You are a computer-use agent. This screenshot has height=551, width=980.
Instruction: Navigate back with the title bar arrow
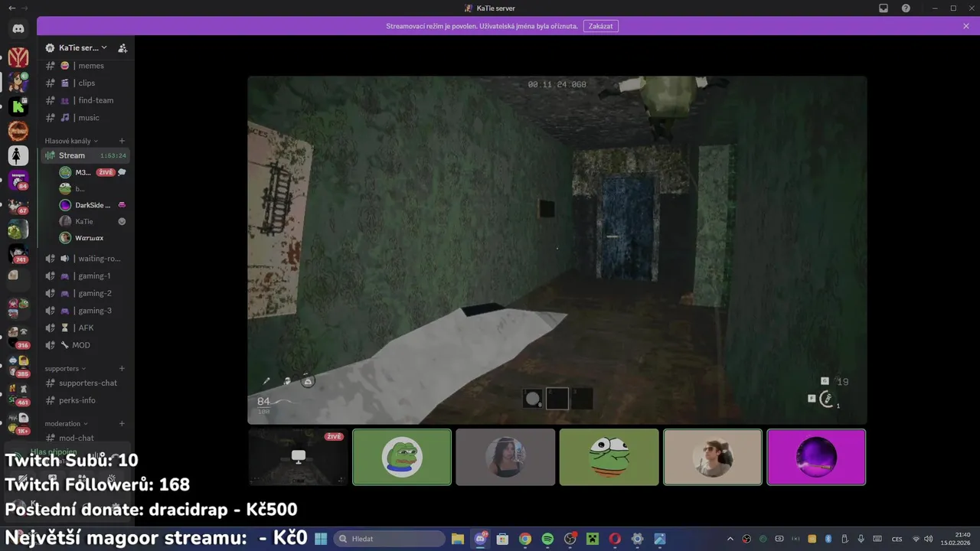[11, 8]
